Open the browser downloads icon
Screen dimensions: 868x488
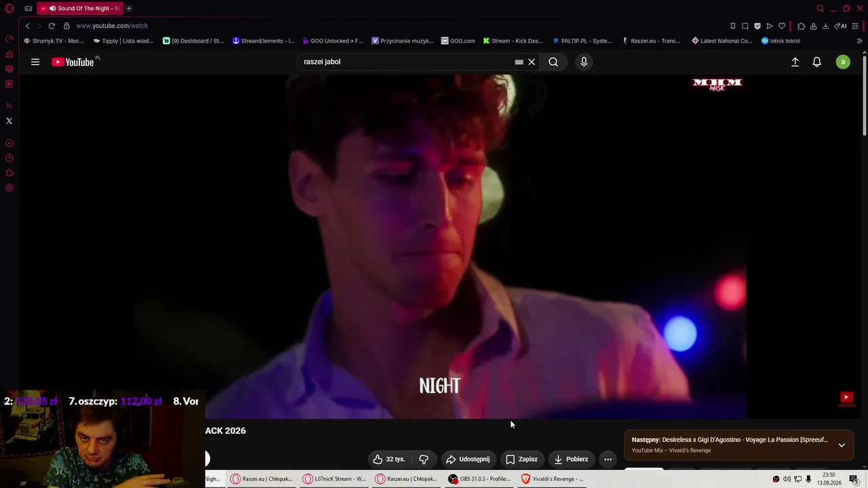(825, 26)
